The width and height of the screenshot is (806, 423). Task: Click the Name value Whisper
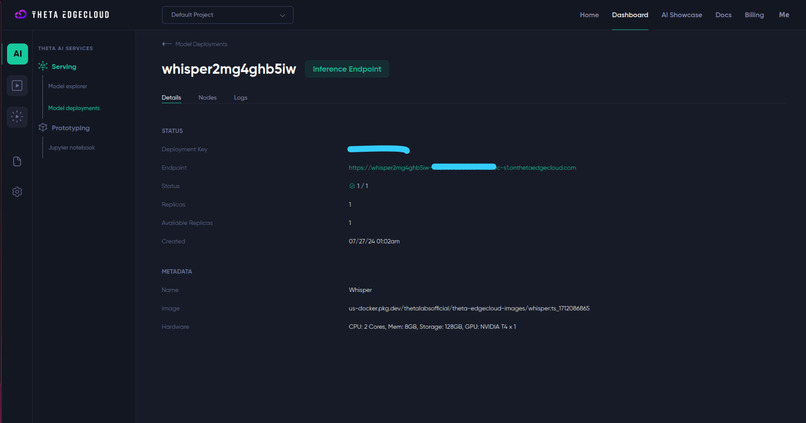360,290
